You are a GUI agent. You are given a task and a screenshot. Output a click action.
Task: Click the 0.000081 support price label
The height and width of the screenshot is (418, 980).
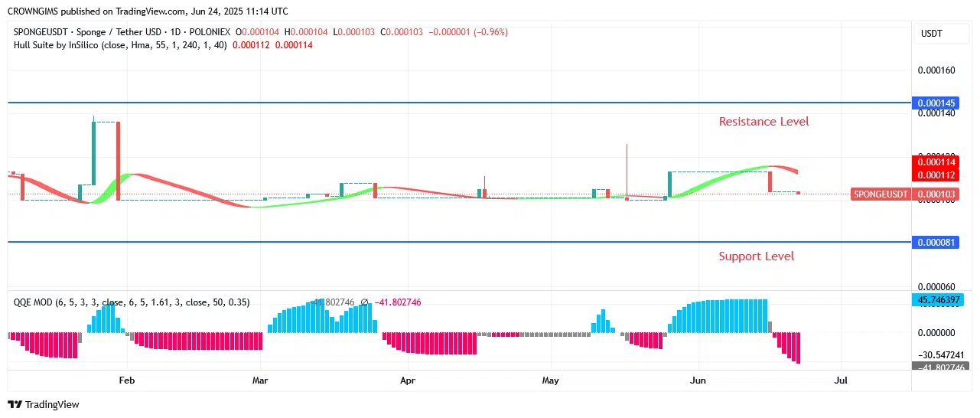[935, 243]
